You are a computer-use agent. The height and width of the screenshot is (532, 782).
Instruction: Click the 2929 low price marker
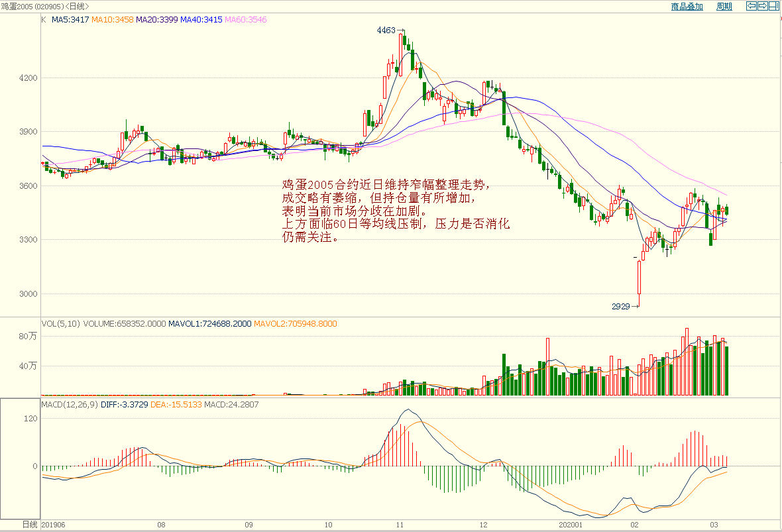click(x=621, y=307)
